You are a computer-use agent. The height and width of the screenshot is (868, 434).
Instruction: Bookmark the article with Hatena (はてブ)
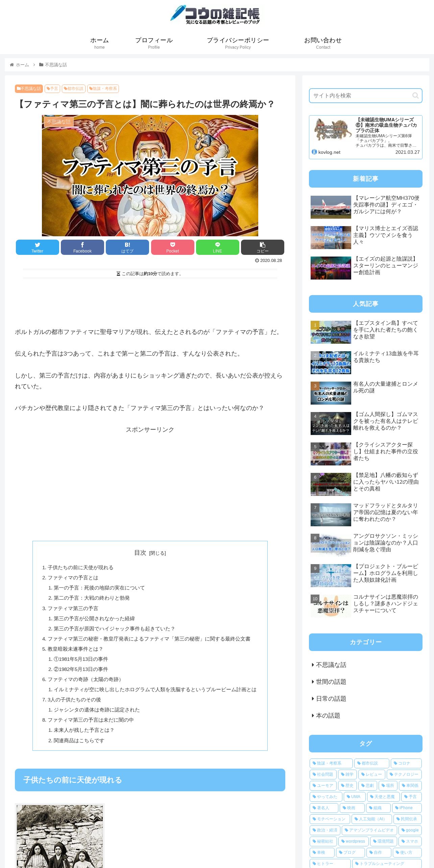(127, 247)
